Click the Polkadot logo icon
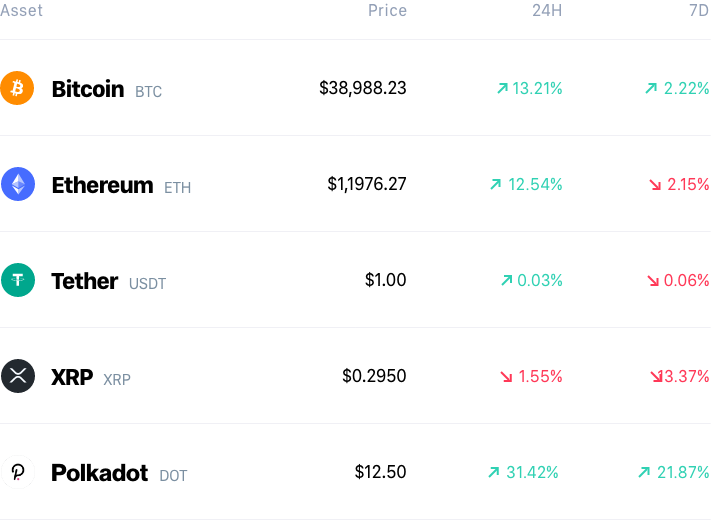 pyautogui.click(x=18, y=472)
